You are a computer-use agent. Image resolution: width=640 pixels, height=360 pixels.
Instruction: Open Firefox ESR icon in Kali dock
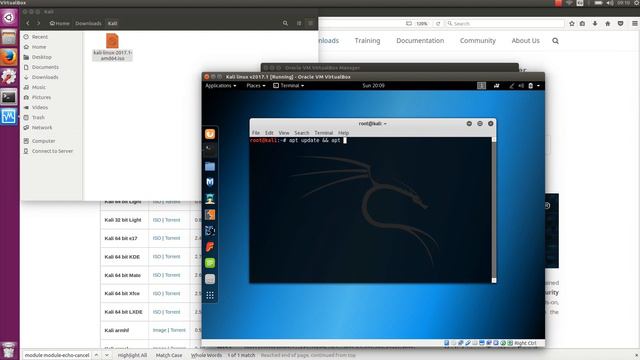pyautogui.click(x=210, y=134)
